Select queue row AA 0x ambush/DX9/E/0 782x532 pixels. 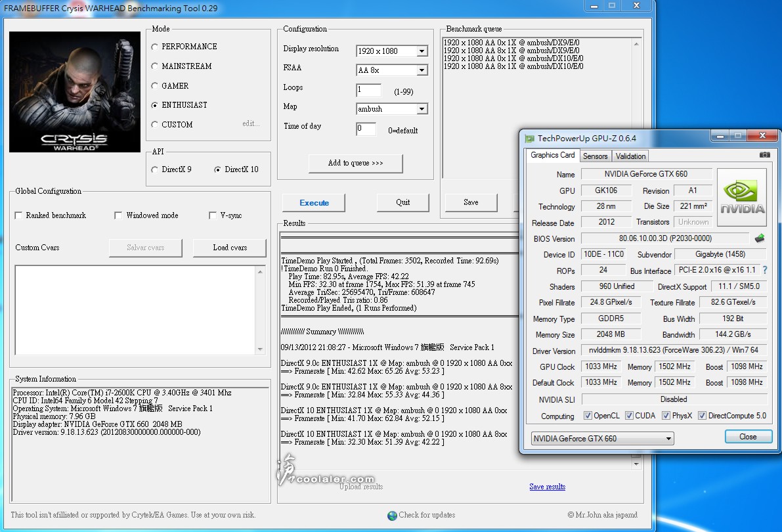pos(511,43)
